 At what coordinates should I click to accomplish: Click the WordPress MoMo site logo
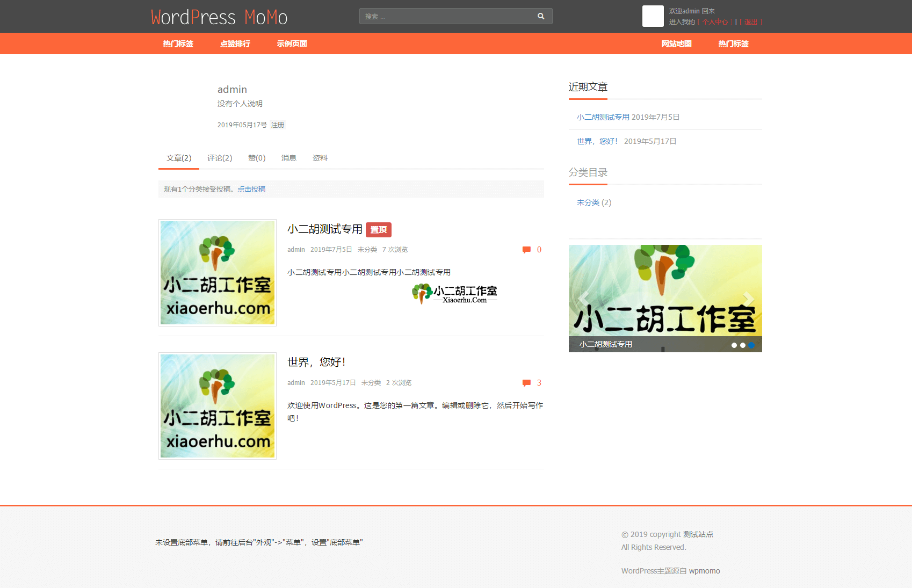pyautogui.click(x=219, y=17)
